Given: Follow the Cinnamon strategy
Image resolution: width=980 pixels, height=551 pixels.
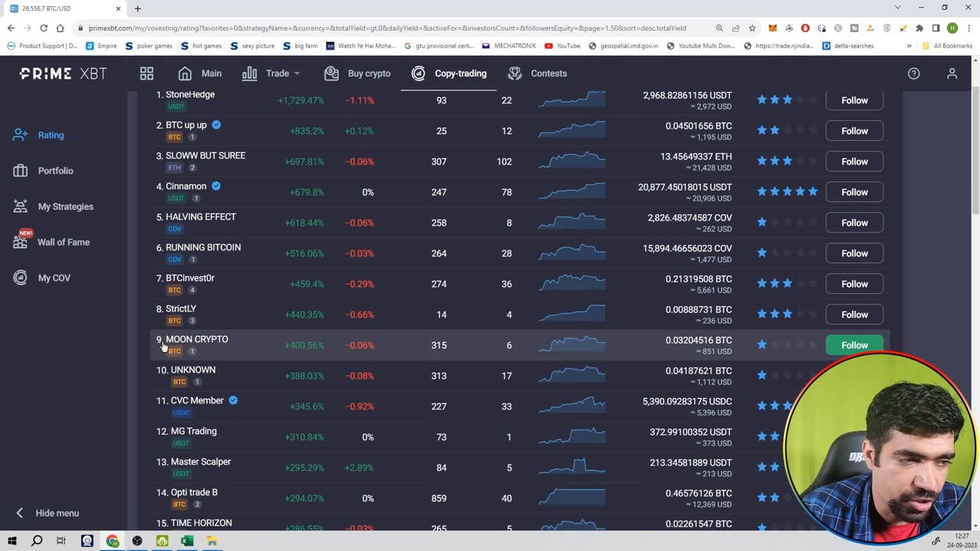Looking at the screenshot, I should click(x=854, y=192).
